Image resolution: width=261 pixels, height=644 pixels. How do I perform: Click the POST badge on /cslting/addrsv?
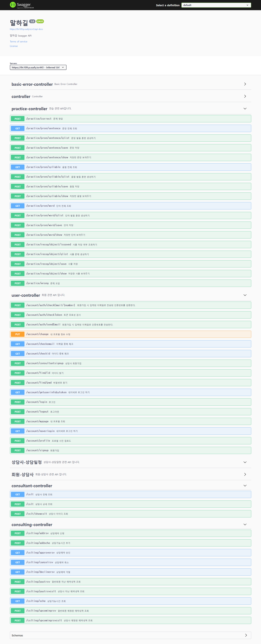(17, 533)
